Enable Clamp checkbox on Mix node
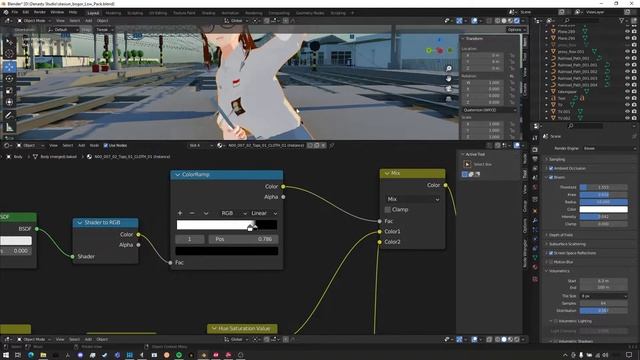 387,209
